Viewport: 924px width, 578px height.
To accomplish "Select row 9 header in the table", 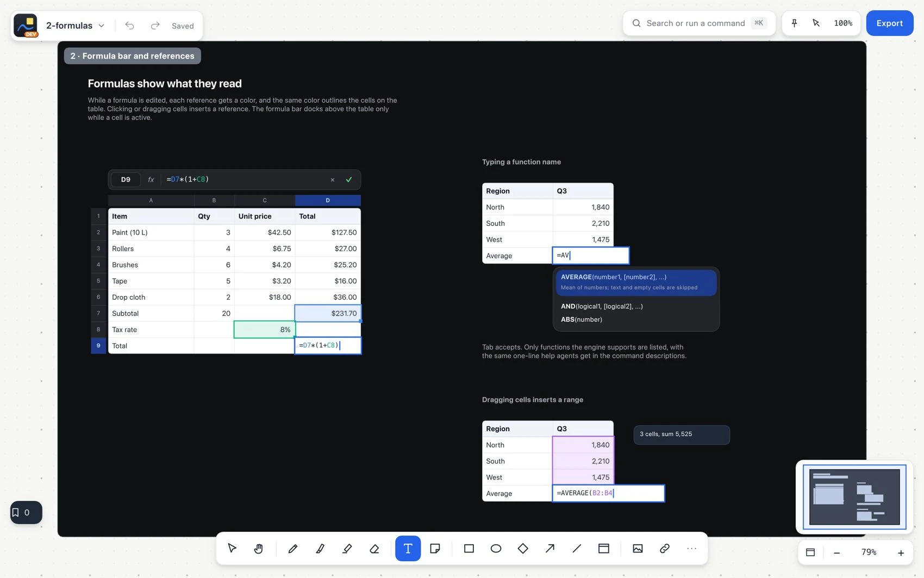I will coord(98,346).
